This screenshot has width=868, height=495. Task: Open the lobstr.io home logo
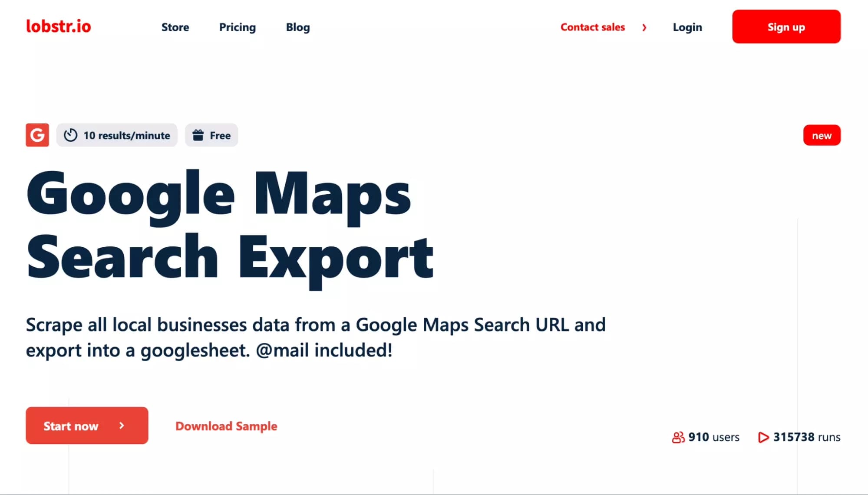[59, 27]
